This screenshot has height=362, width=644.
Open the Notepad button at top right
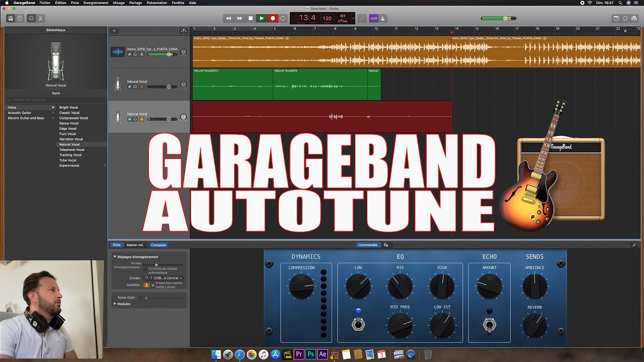click(616, 18)
